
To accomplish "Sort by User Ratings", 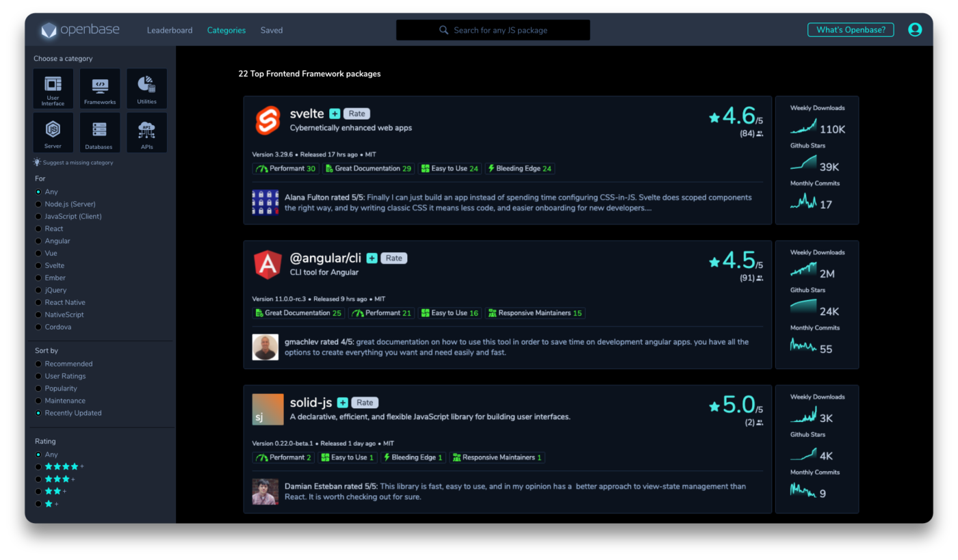I will [60, 377].
